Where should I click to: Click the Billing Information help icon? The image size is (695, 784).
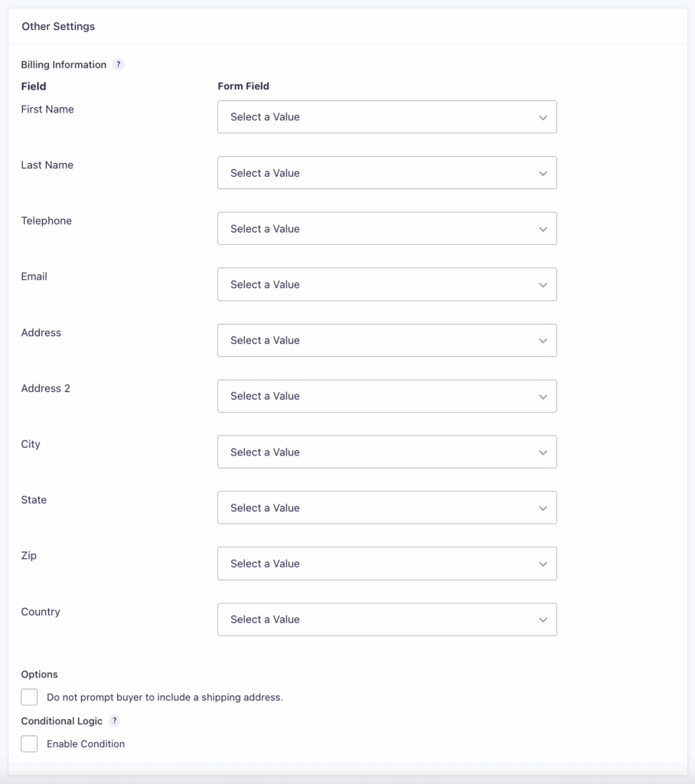click(119, 64)
